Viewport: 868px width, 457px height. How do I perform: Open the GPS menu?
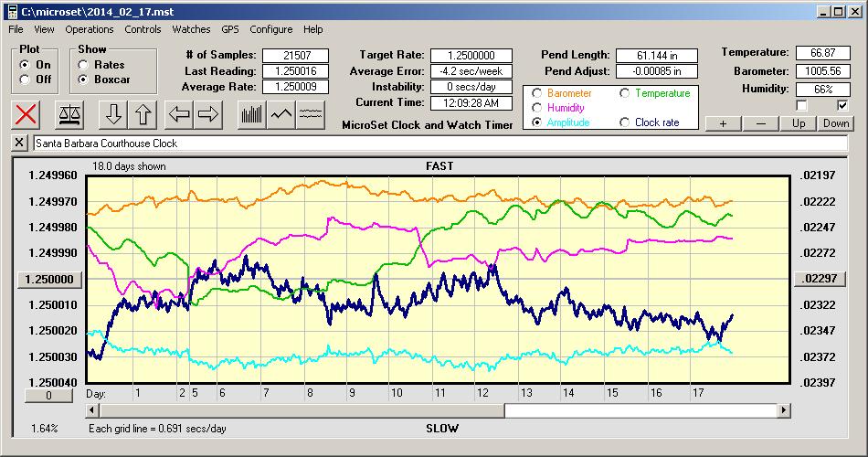coord(229,29)
